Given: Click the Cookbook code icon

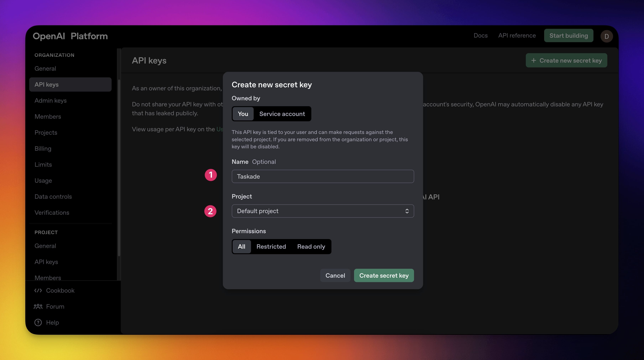Looking at the screenshot, I should click(38, 290).
